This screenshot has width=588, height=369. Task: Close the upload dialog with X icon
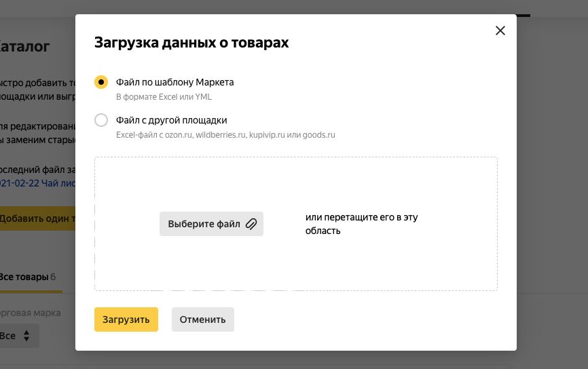[x=500, y=31]
